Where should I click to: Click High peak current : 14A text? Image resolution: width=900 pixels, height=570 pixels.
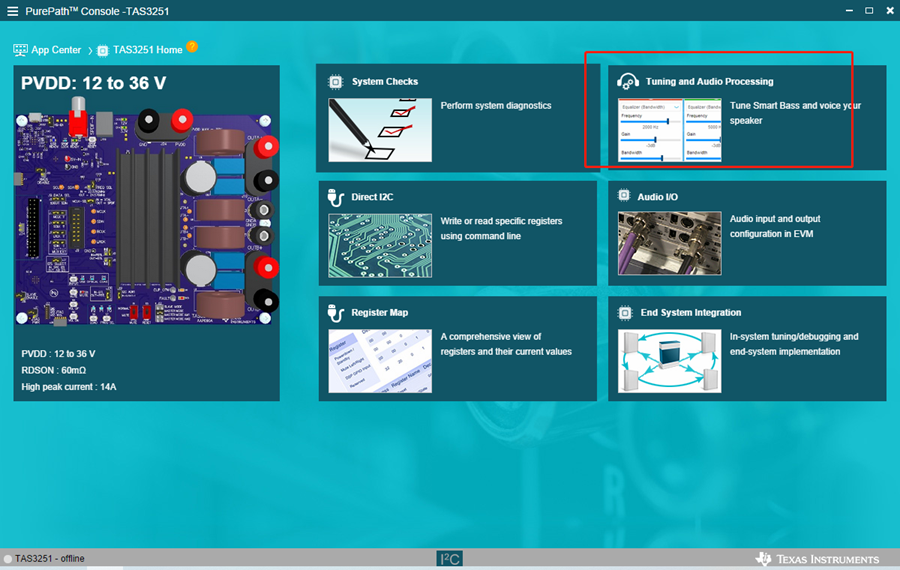tap(69, 387)
